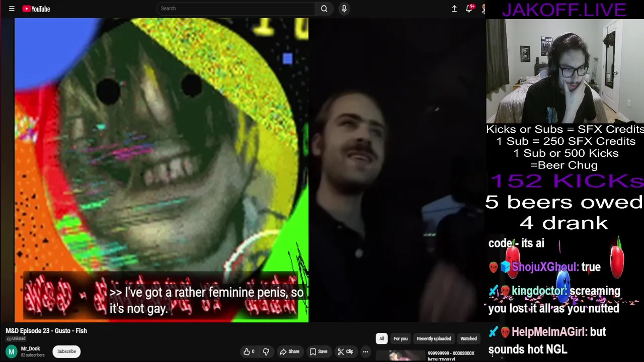This screenshot has height=362, width=644.
Task: Click the magnifying glass search button
Action: click(x=324, y=9)
